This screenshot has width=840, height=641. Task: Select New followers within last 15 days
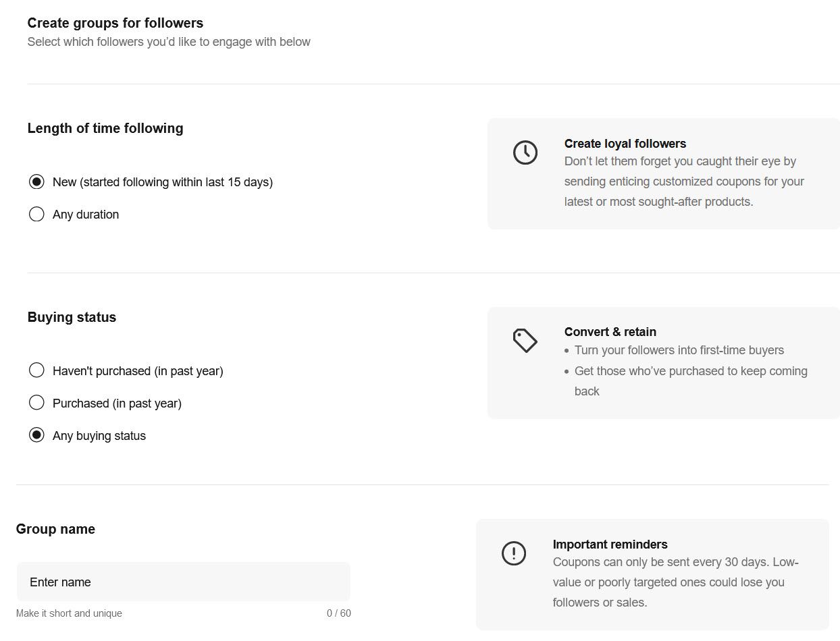click(x=36, y=182)
